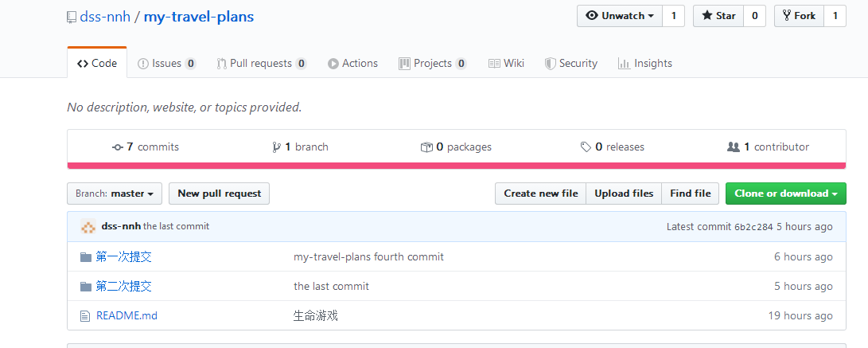This screenshot has width=868, height=348.
Task: Open the Unwatch notifications dropdown
Action: click(620, 16)
